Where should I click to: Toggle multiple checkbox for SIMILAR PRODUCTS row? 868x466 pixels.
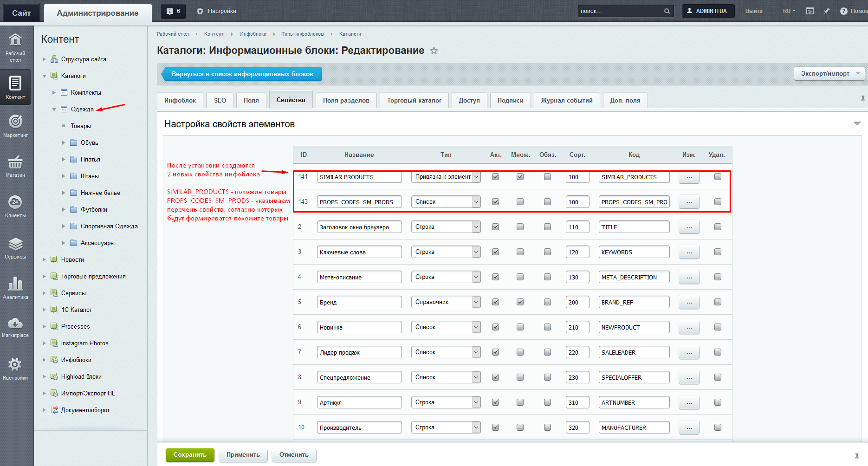click(520, 177)
